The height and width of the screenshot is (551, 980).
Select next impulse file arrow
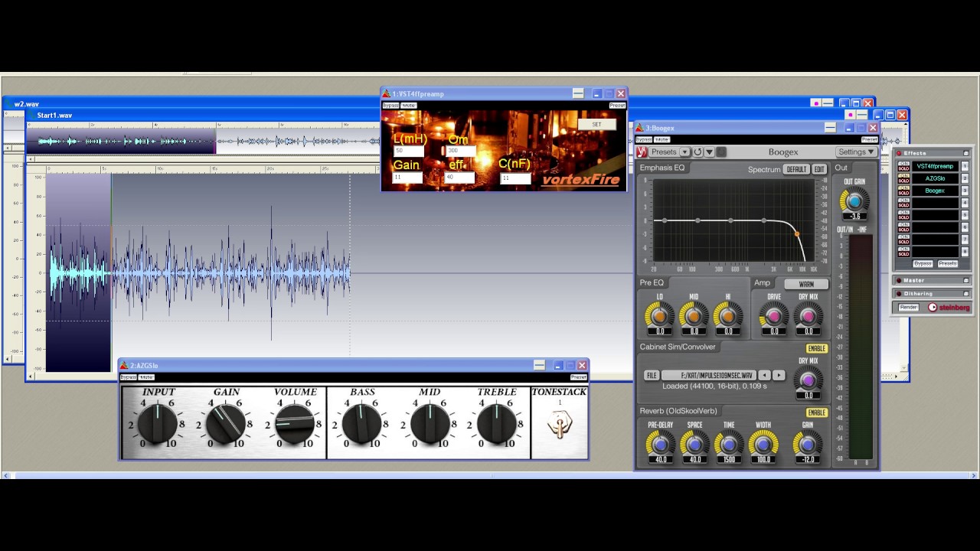[779, 375]
